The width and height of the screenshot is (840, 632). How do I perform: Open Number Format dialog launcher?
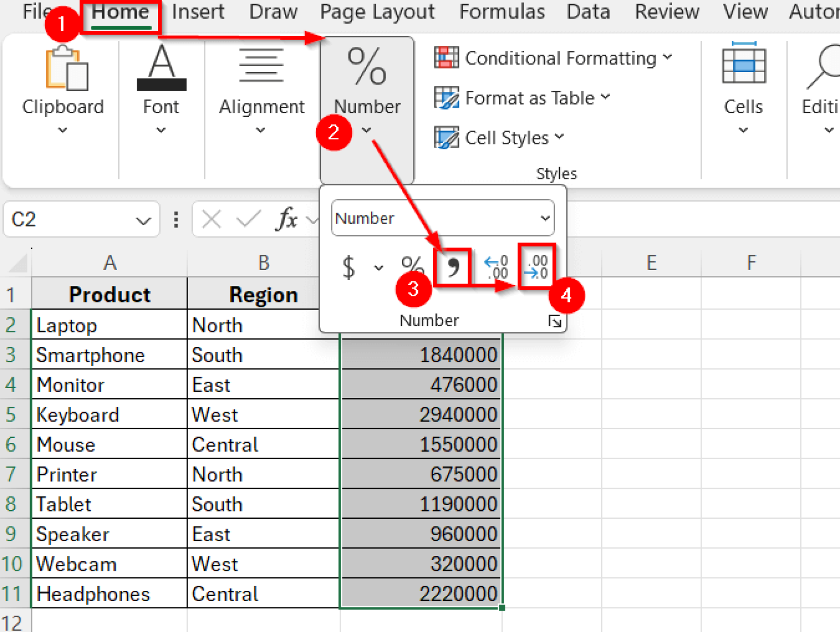click(x=555, y=321)
